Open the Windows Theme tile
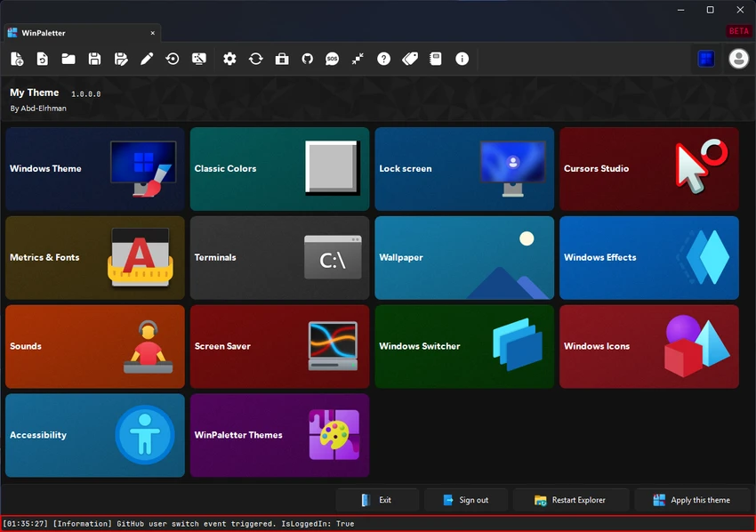Screen dimensions: 756x532 click(95, 169)
